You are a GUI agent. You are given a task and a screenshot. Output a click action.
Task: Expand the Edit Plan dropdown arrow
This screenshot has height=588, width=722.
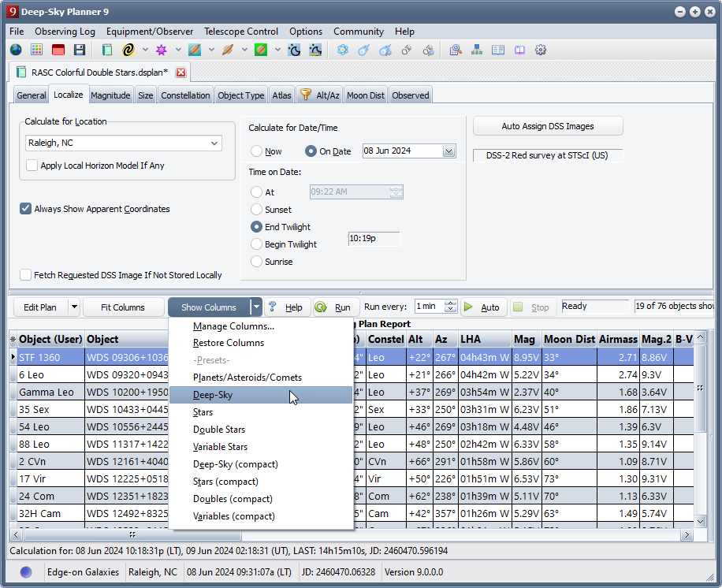[74, 307]
